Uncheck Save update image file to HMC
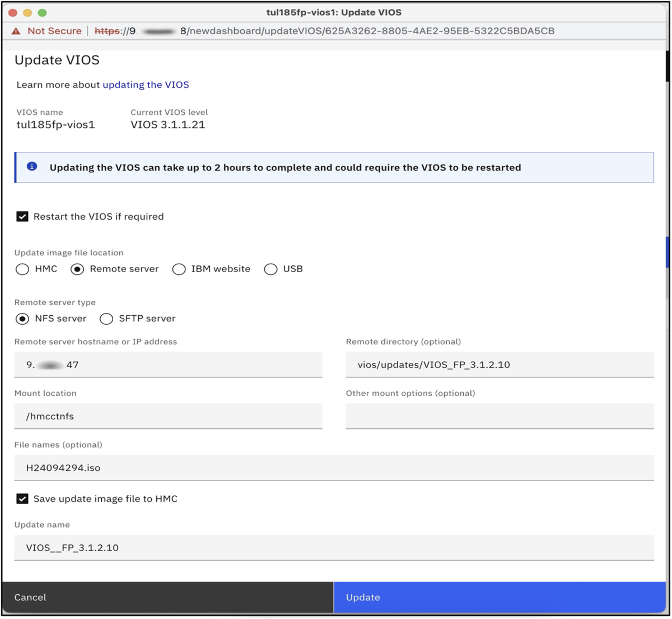 22,499
